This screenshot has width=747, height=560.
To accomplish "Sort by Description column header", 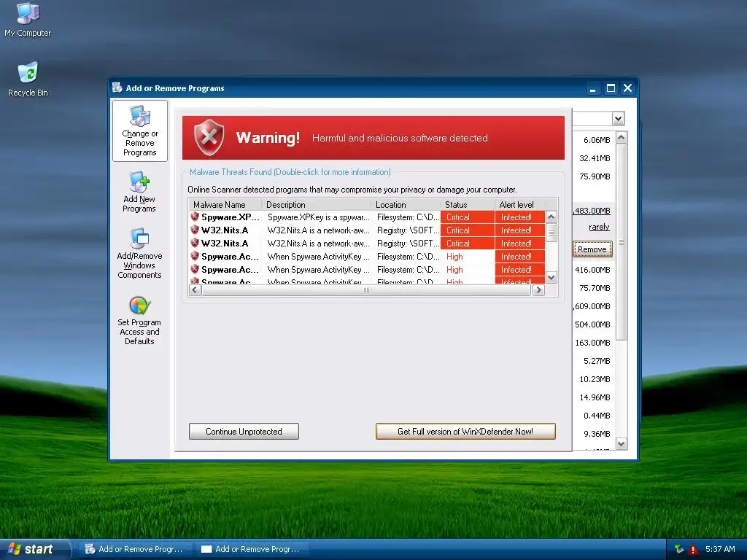I will 317,205.
